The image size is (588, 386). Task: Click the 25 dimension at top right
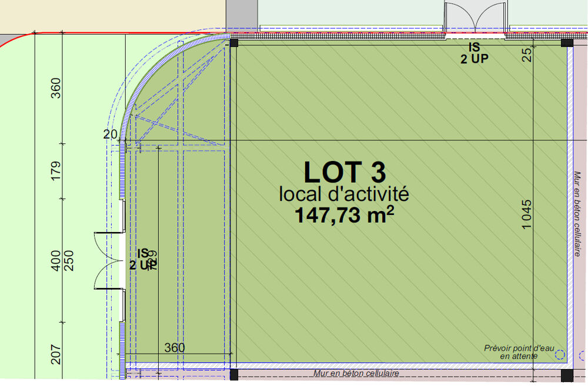pyautogui.click(x=527, y=55)
